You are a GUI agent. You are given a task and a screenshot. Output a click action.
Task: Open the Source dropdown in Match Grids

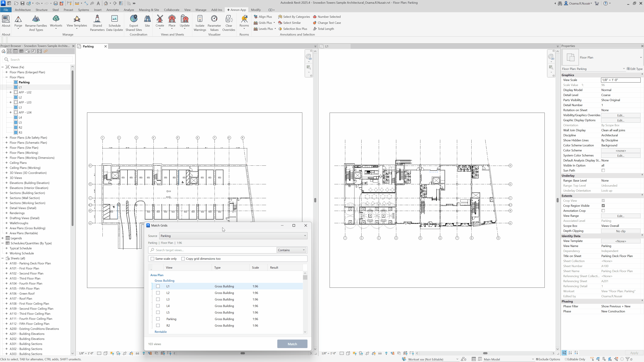tap(233, 236)
